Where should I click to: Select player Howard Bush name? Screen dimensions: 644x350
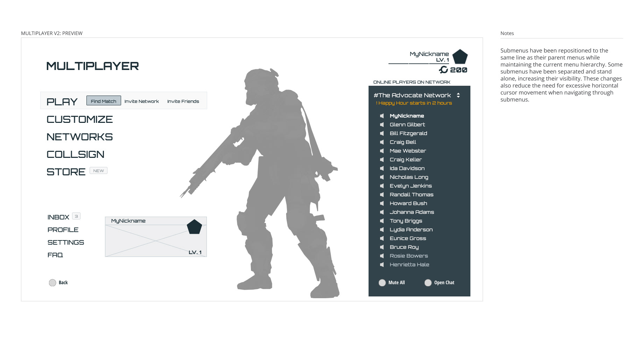408,203
